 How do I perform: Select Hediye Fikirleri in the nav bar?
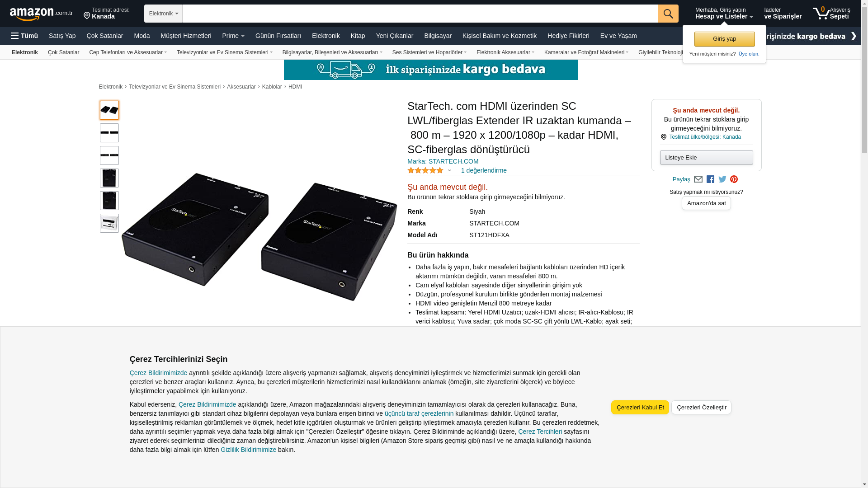point(568,36)
